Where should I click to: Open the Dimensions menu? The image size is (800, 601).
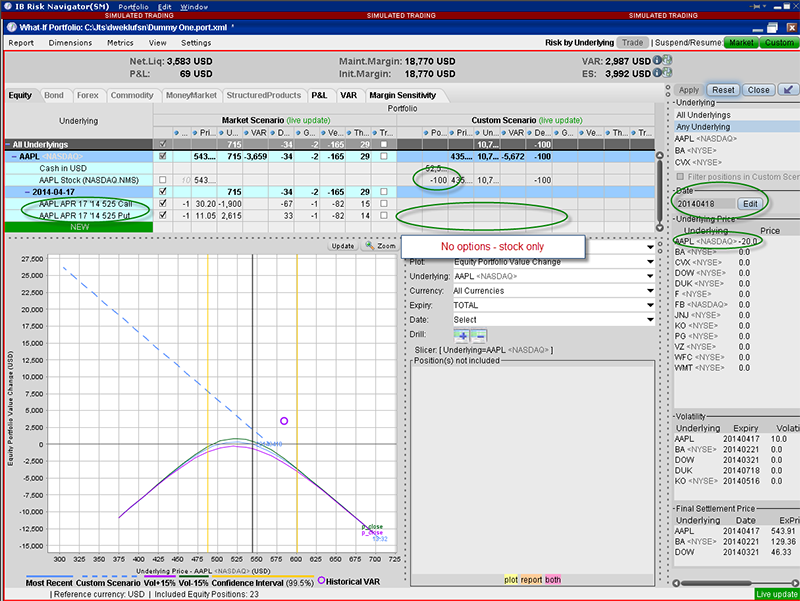tap(70, 43)
